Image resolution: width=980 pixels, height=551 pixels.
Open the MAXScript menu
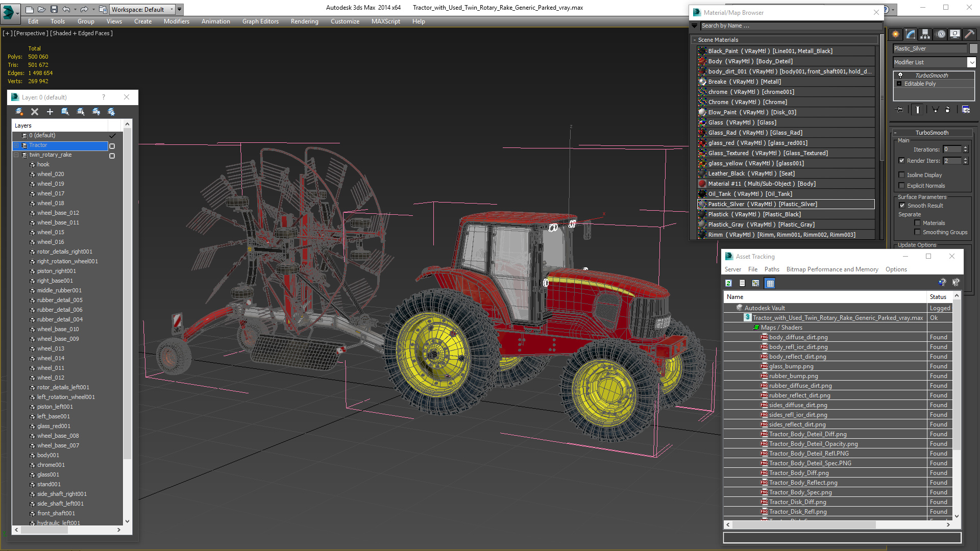click(x=385, y=21)
